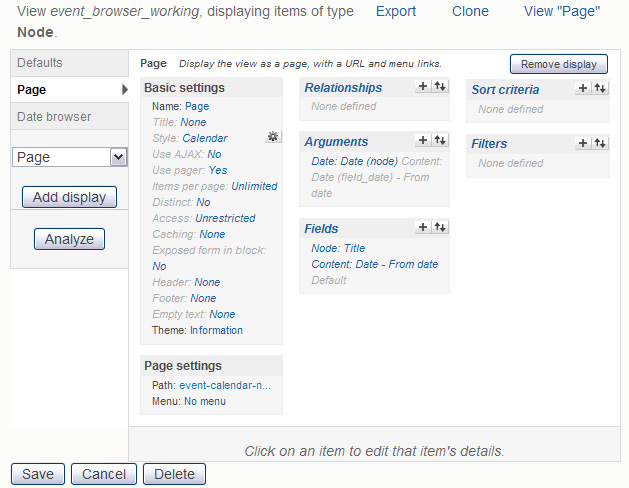Run the Analyze button
This screenshot has width=629, height=488.
[69, 239]
